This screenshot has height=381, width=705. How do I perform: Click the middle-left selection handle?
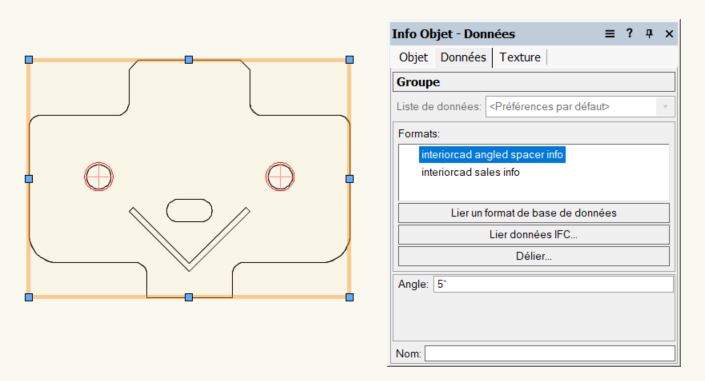29,179
